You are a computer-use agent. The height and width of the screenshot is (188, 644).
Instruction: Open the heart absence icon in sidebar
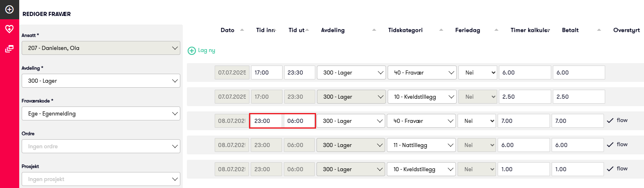point(9,29)
